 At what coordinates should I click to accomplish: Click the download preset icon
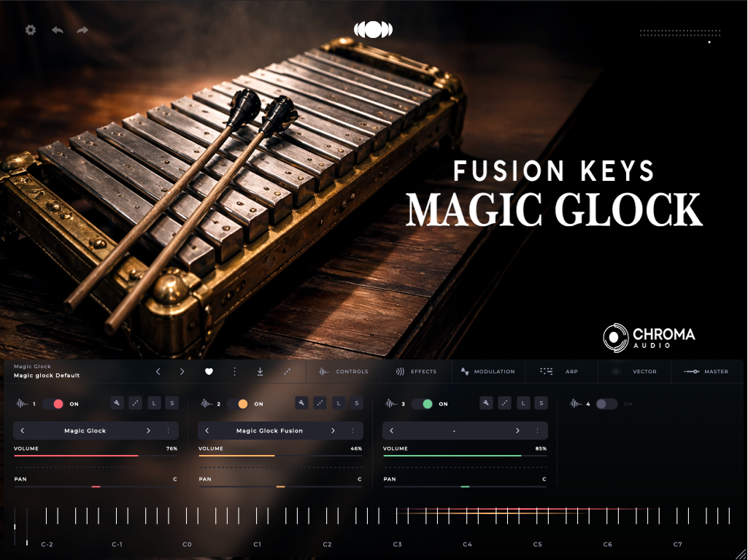[x=260, y=372]
